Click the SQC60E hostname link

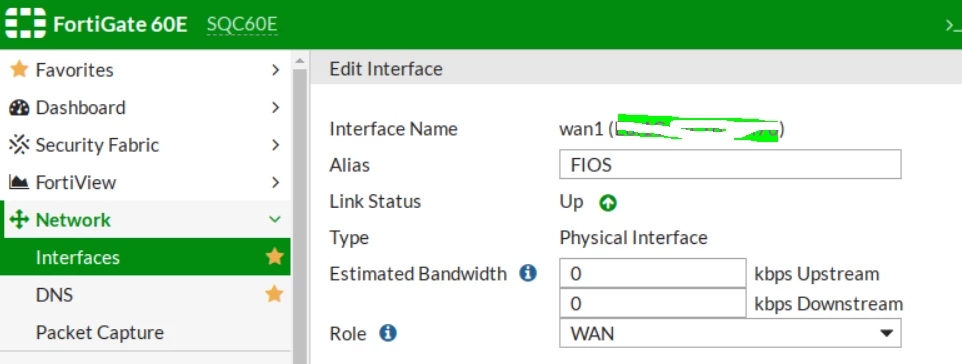[x=242, y=25]
